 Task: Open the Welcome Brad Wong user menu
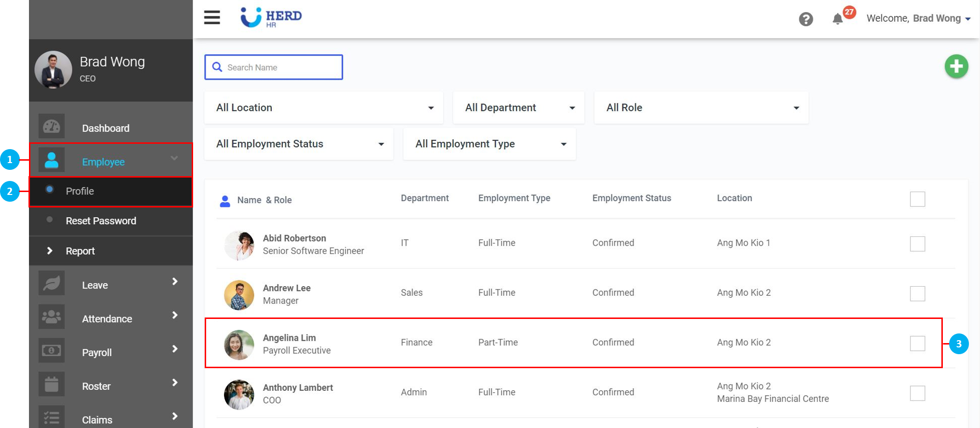[x=918, y=18]
